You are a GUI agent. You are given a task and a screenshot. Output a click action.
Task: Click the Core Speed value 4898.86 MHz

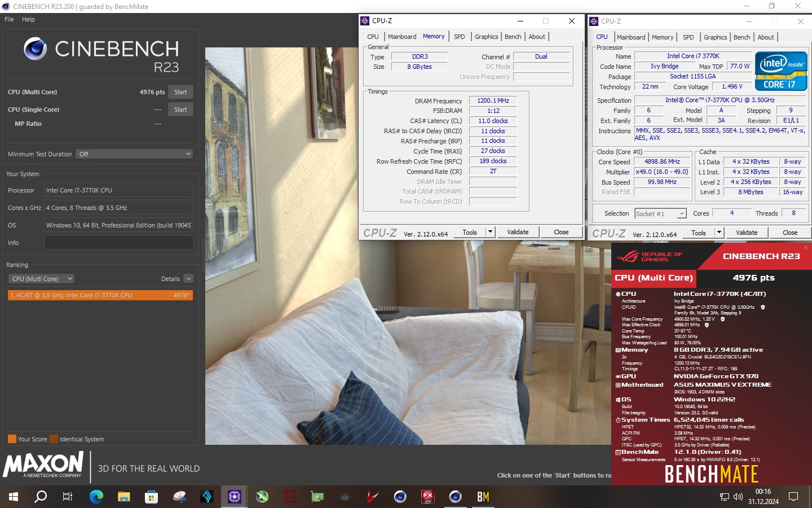[662, 161]
